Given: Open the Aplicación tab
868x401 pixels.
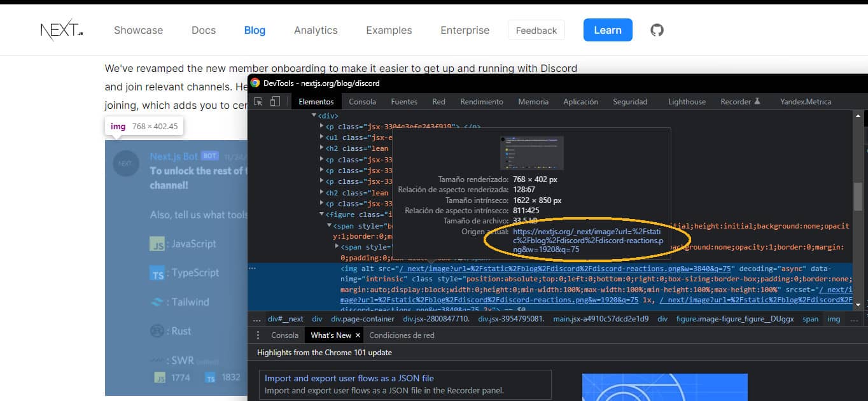Looking at the screenshot, I should click(x=580, y=101).
